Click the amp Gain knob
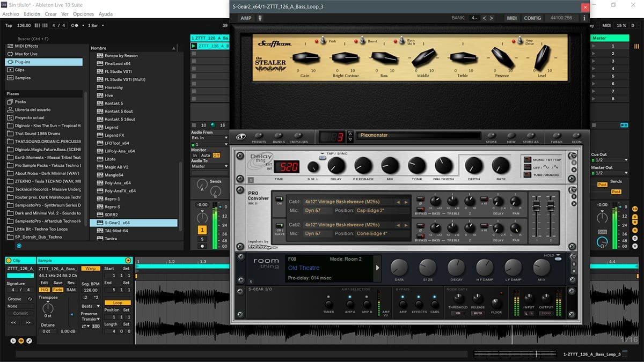 (x=304, y=57)
